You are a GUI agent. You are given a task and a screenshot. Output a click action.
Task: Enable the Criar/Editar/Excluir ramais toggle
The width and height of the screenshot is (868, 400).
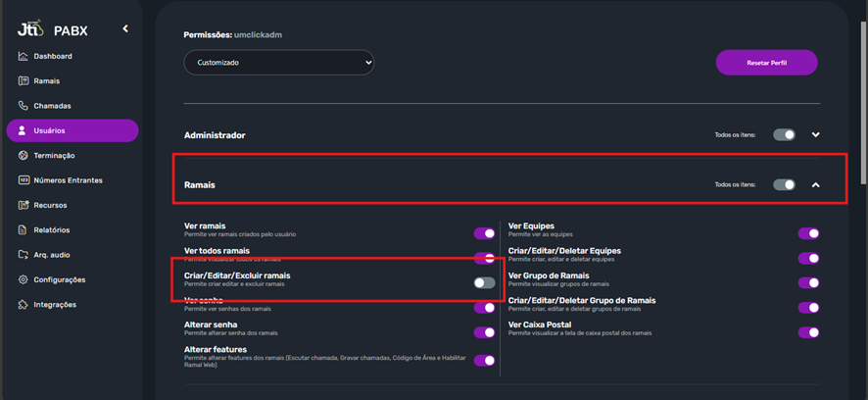point(484,282)
